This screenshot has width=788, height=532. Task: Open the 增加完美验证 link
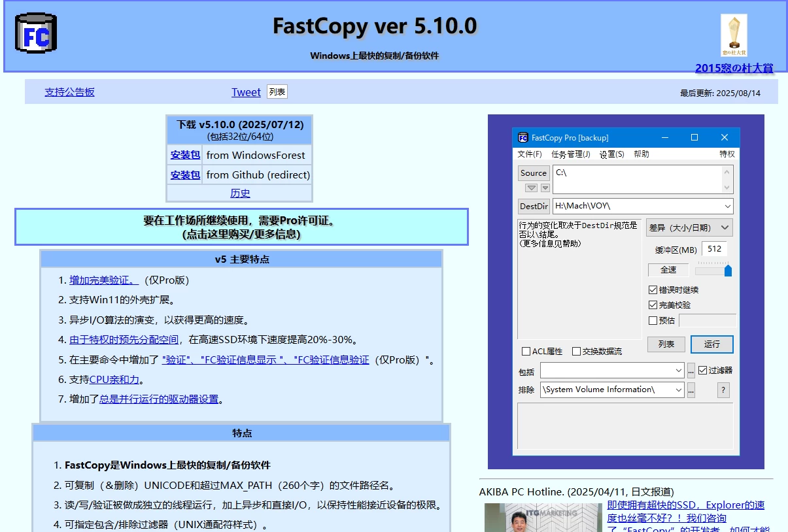tap(104, 280)
